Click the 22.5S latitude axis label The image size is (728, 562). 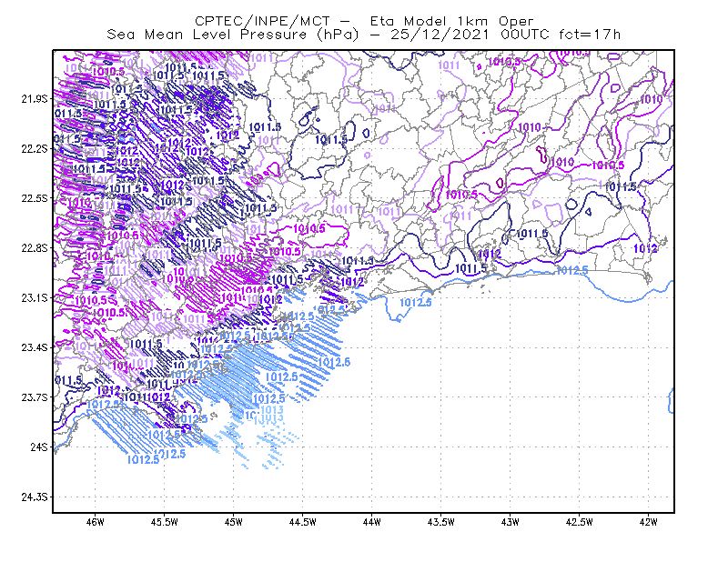(x=35, y=198)
